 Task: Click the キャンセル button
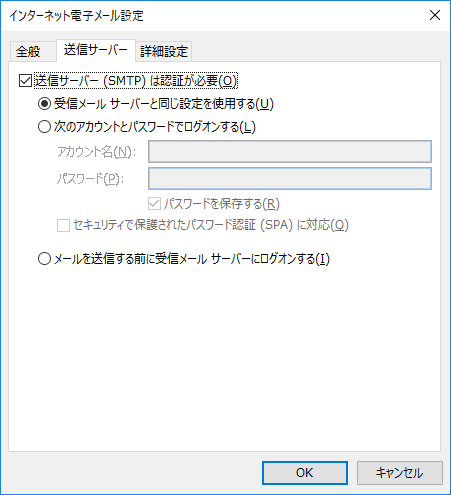tap(400, 473)
